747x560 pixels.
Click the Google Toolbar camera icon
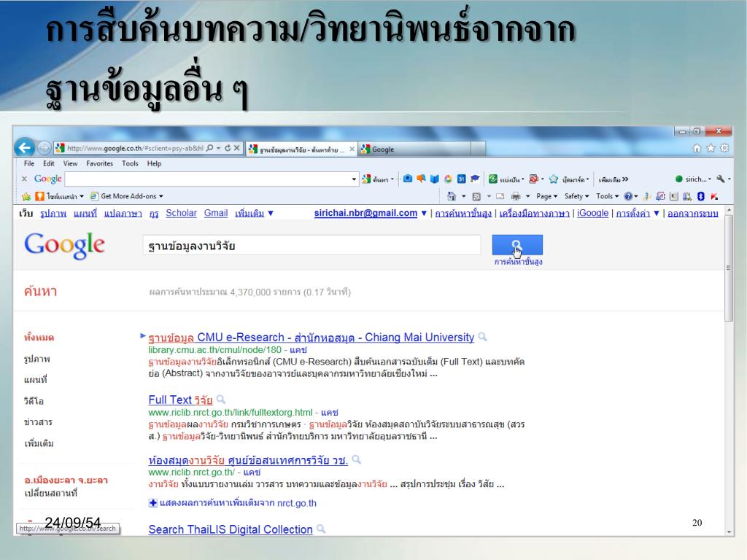click(407, 179)
